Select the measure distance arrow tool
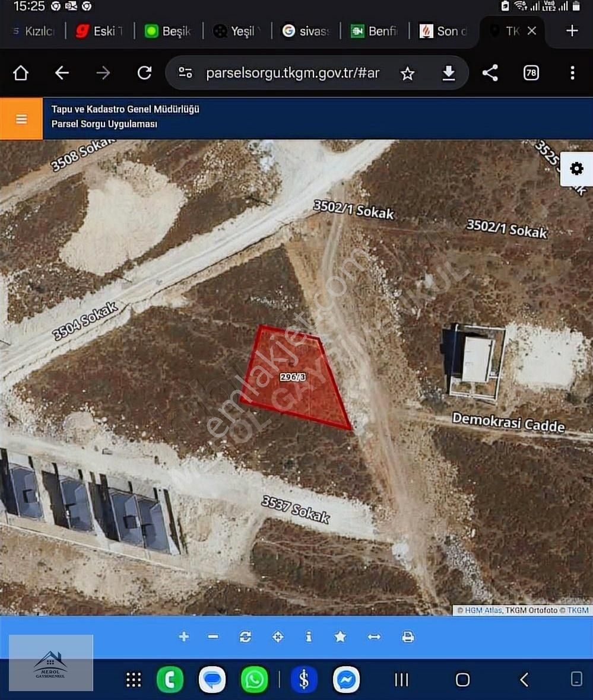 [374, 637]
